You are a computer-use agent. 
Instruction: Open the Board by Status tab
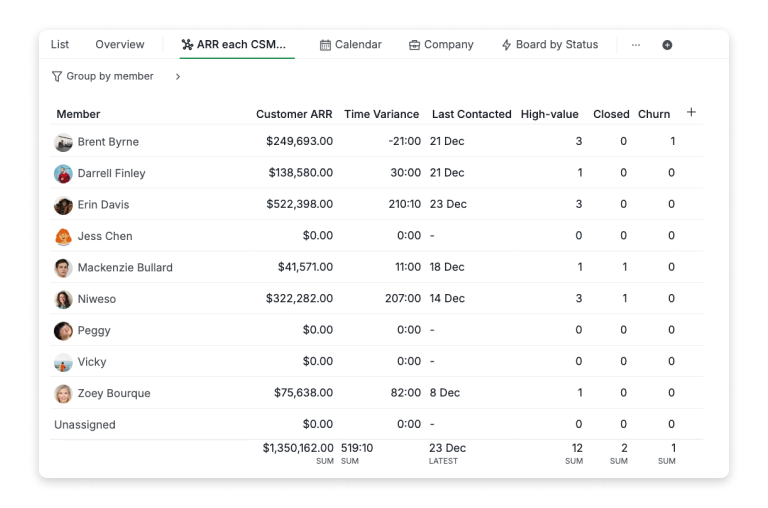pyautogui.click(x=549, y=45)
